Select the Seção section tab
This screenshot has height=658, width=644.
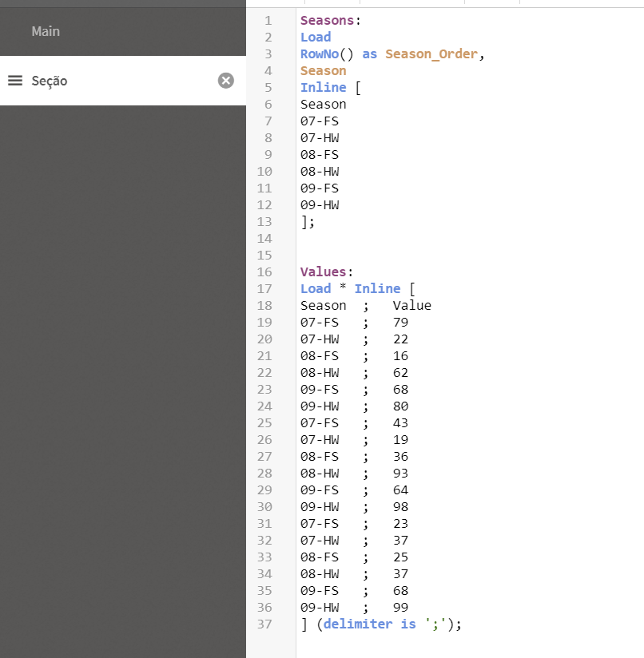point(50,81)
